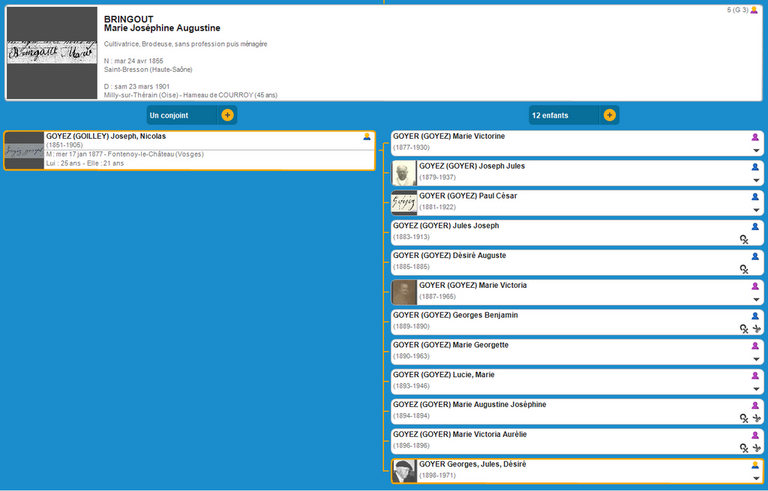Click the plus icon beside '12 enfants'
Viewport: 768px width, 491px height.
pos(609,115)
